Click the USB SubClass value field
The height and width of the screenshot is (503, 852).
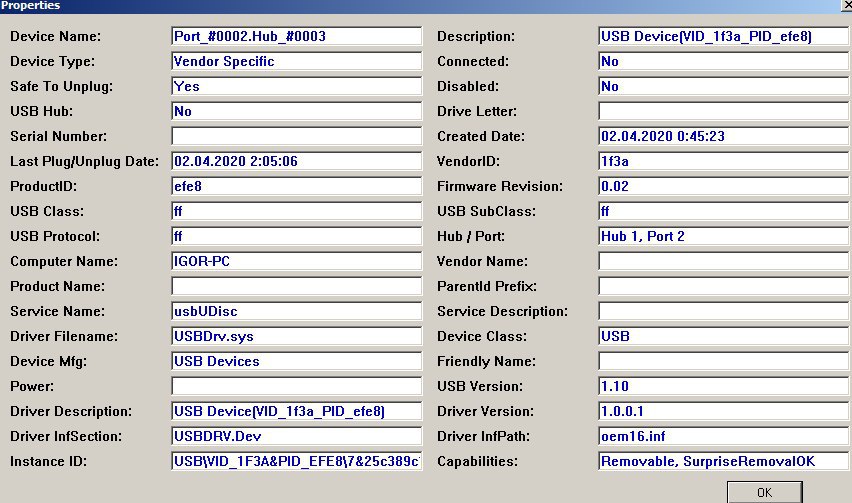point(723,211)
